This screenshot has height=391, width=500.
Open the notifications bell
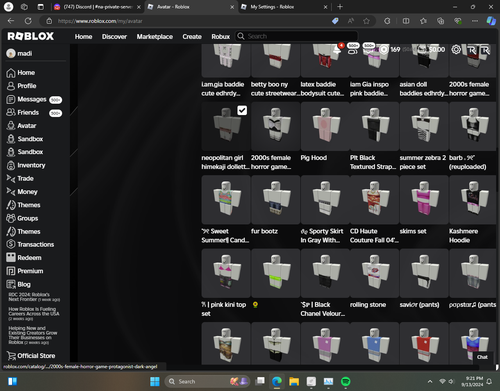point(337,50)
